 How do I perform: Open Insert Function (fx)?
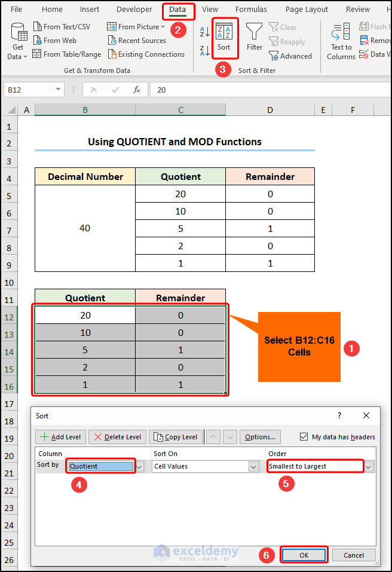click(137, 90)
